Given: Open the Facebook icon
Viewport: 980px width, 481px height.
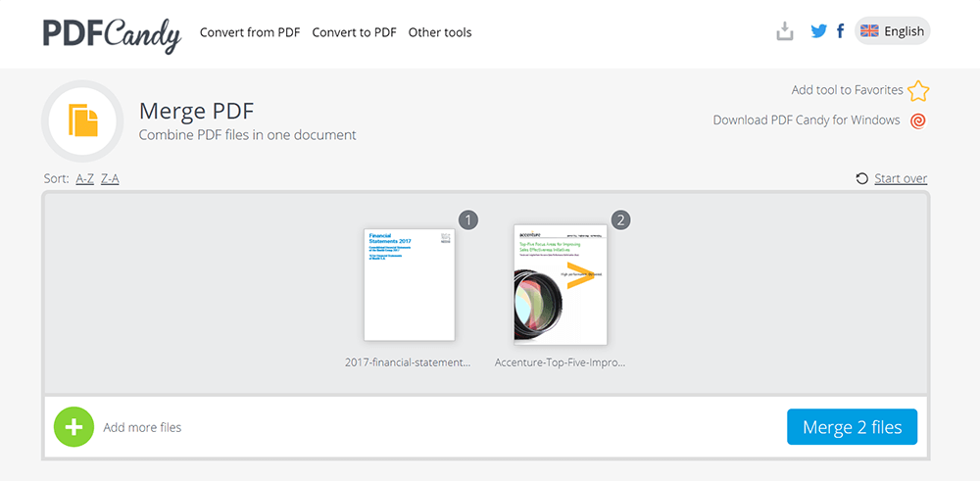Looking at the screenshot, I should click(x=841, y=31).
